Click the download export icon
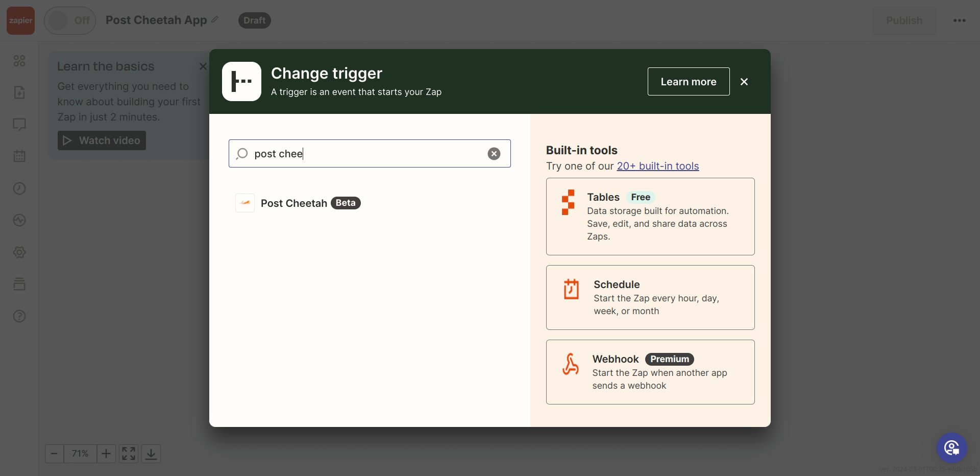The image size is (980, 476). [x=151, y=454]
